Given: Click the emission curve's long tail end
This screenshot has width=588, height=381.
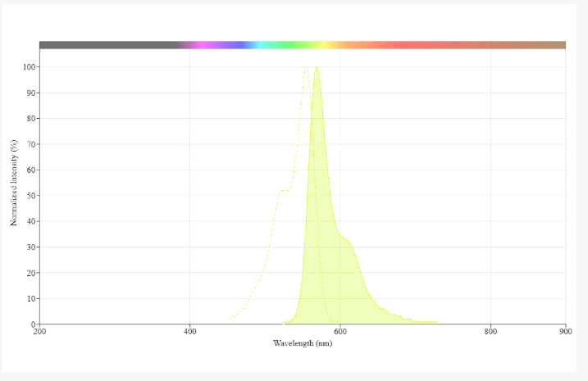Looking at the screenshot, I should 435,322.
